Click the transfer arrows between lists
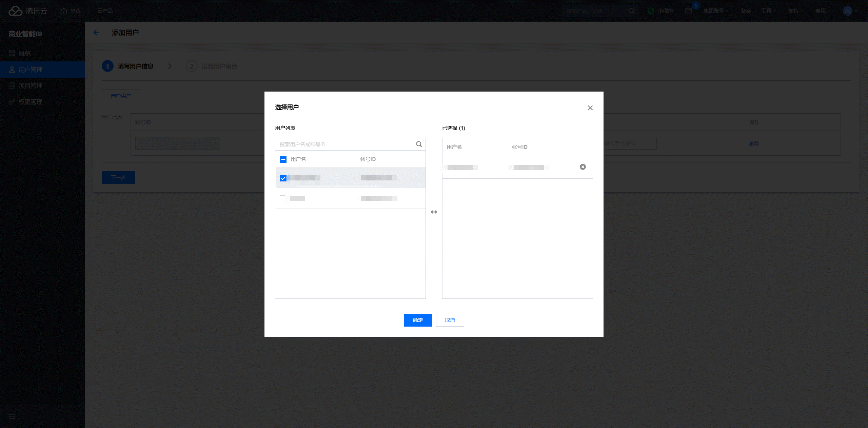 click(434, 212)
